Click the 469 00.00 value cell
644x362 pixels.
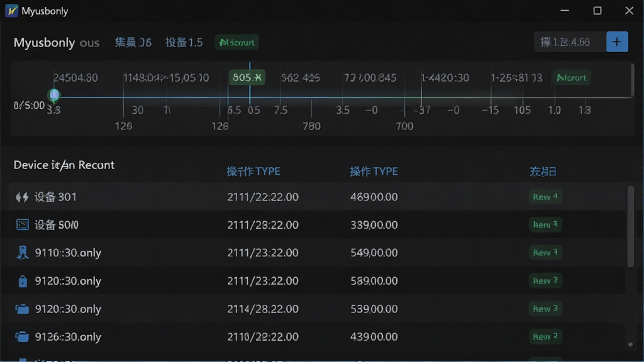[x=374, y=197]
